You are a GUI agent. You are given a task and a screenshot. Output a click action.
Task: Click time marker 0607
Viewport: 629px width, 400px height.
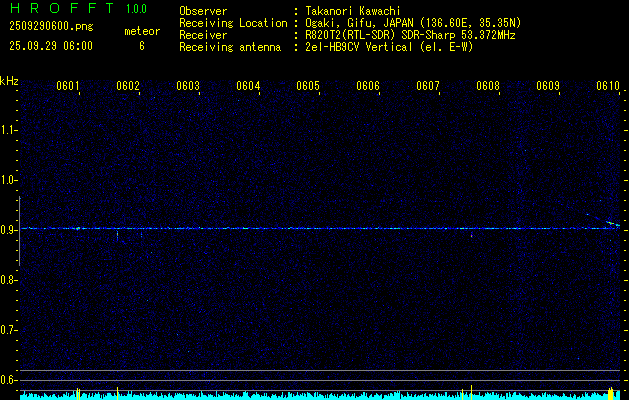(428, 86)
